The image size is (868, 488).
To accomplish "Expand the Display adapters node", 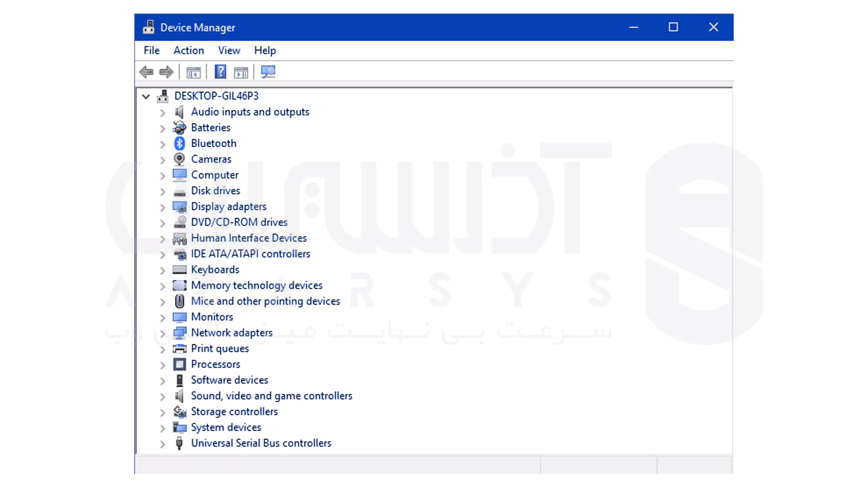I will 163,207.
